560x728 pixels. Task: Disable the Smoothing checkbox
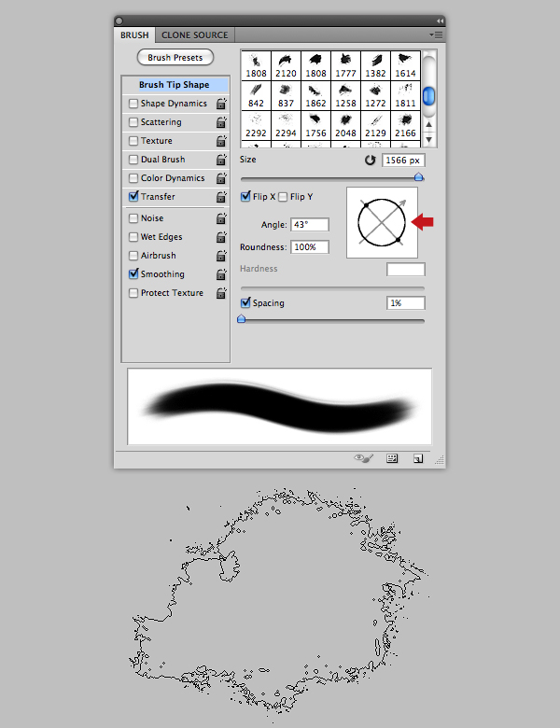pos(133,273)
